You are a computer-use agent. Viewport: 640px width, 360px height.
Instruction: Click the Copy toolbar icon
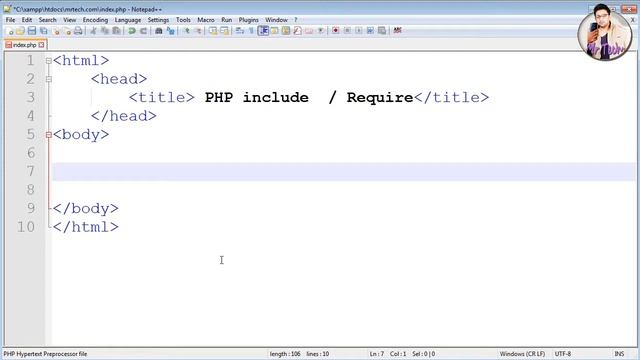(x=105, y=31)
